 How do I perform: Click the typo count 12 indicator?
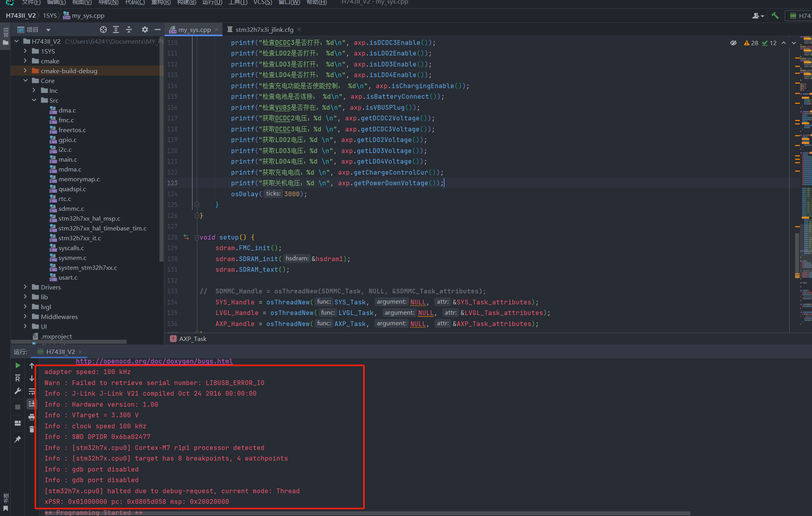click(x=769, y=43)
